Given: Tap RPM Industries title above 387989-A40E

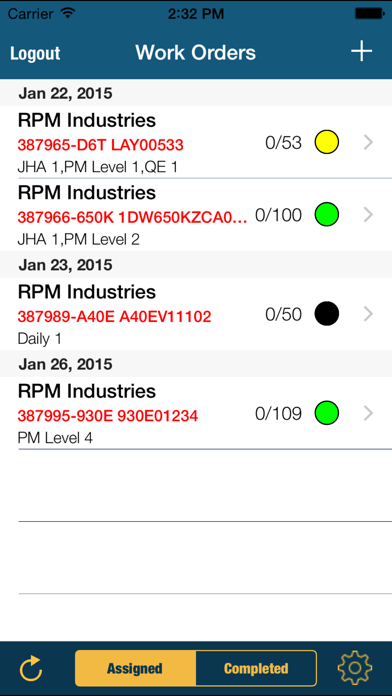Looking at the screenshot, I should 87,292.
